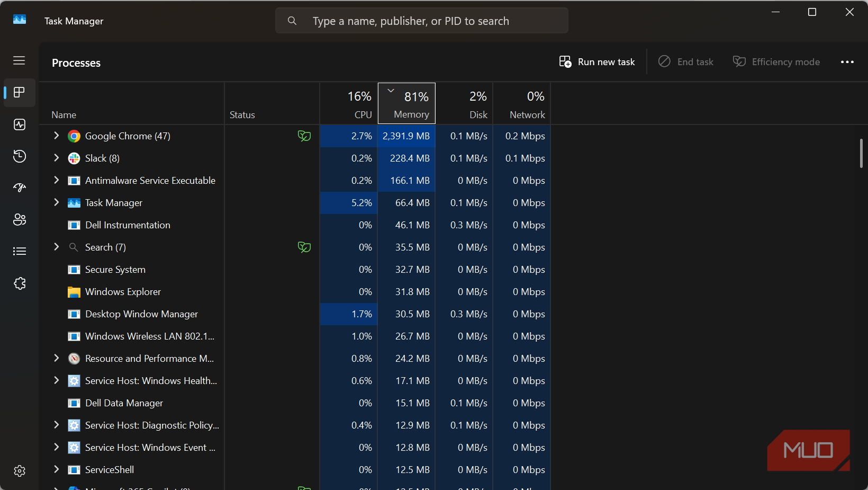The height and width of the screenshot is (490, 868).
Task: Open the hamburger navigation menu
Action: point(19,60)
